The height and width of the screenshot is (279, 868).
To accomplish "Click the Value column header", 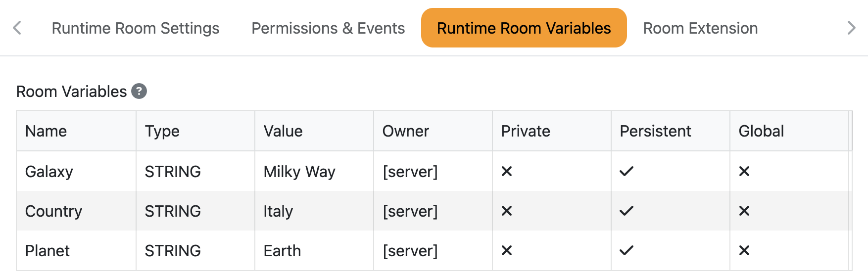I will point(314,131).
